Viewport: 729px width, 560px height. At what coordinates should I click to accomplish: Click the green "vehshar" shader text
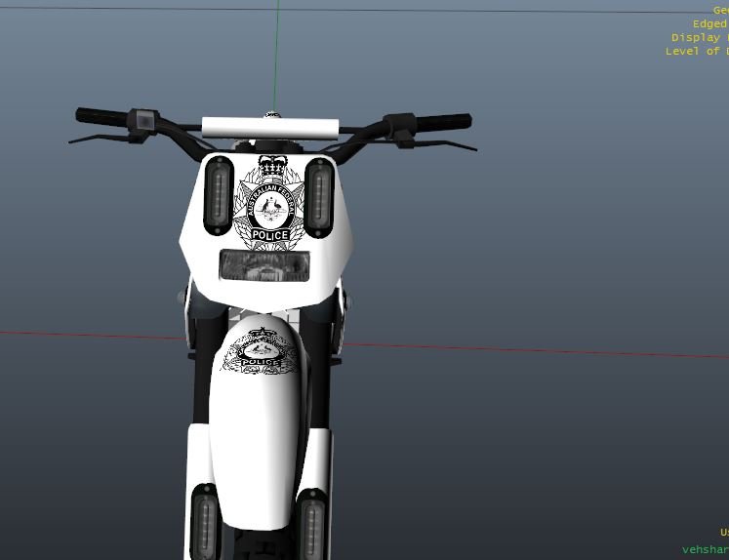click(x=705, y=549)
